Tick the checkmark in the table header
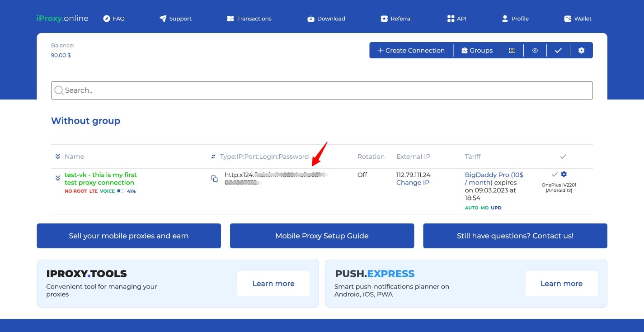The height and width of the screenshot is (332, 644). tap(563, 157)
